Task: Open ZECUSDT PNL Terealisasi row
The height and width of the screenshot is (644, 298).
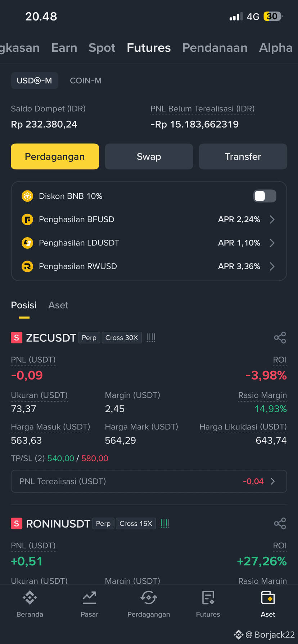Action: pos(149,481)
